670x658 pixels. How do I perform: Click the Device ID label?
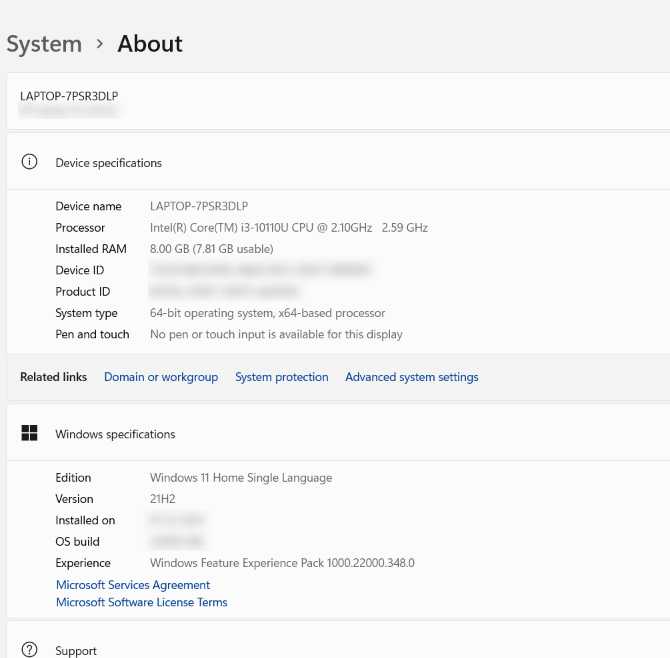point(79,270)
